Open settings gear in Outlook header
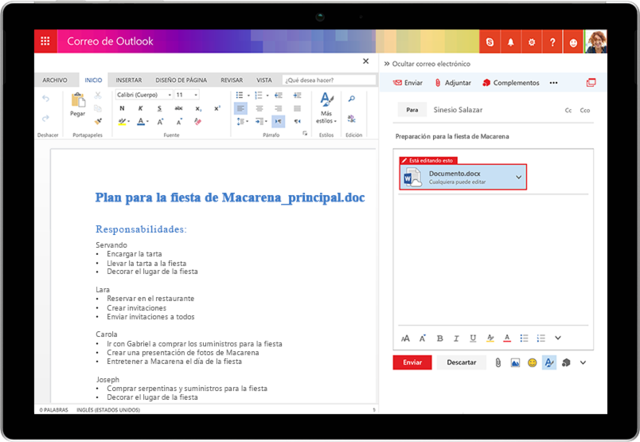 (531, 42)
